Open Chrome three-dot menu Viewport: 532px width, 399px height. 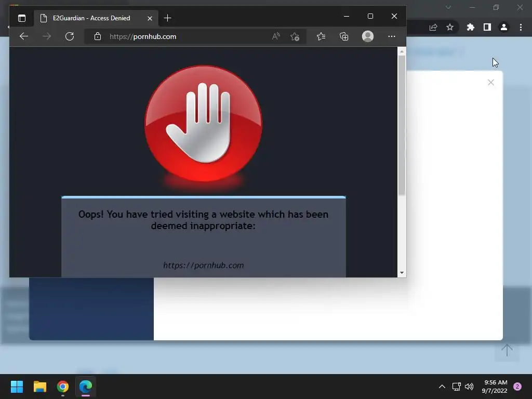click(521, 27)
